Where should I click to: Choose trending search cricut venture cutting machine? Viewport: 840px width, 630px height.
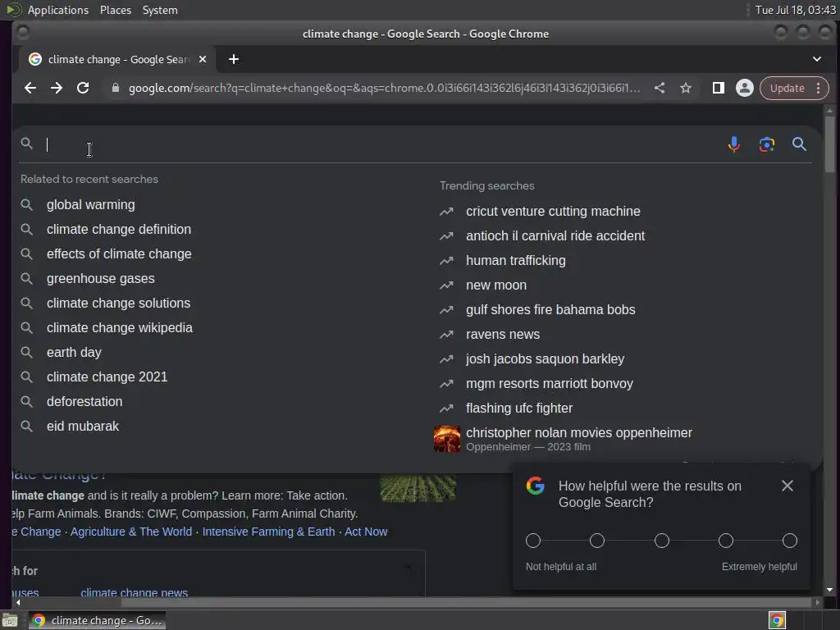click(x=553, y=211)
